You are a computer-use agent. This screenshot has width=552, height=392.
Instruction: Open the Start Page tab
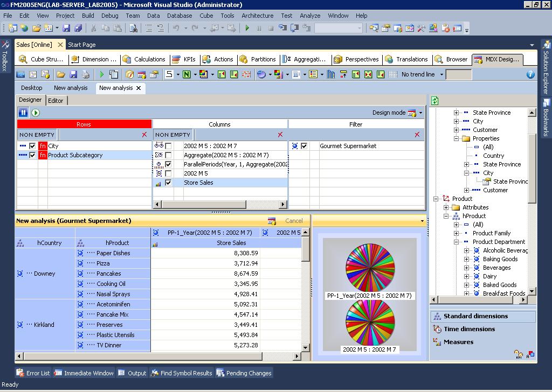pos(82,45)
